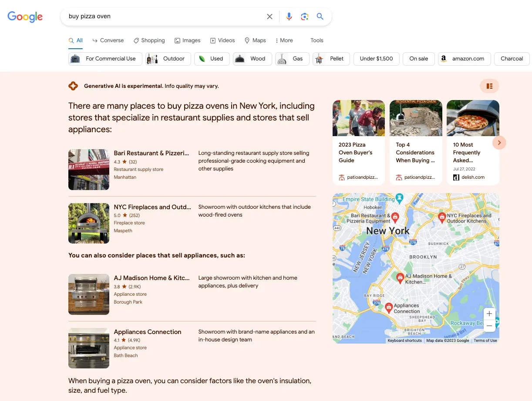Apply the Under $1,500 filter chip

377,59
